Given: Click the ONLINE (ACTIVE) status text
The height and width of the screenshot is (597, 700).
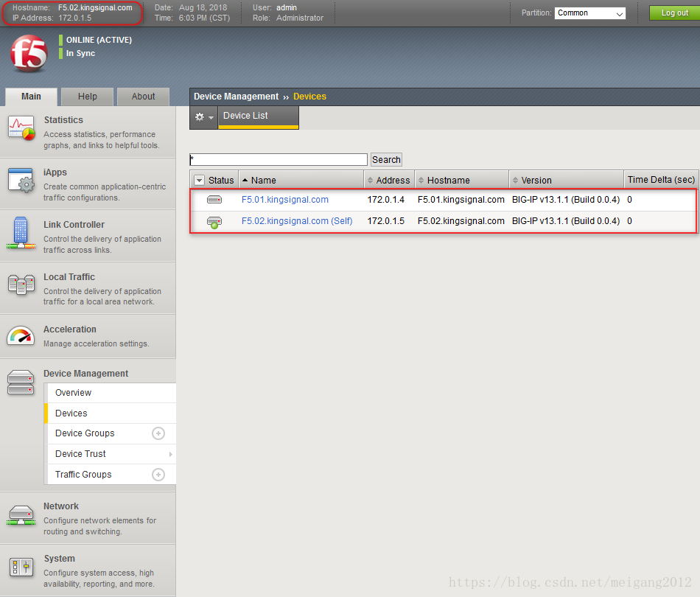Looking at the screenshot, I should click(x=99, y=41).
